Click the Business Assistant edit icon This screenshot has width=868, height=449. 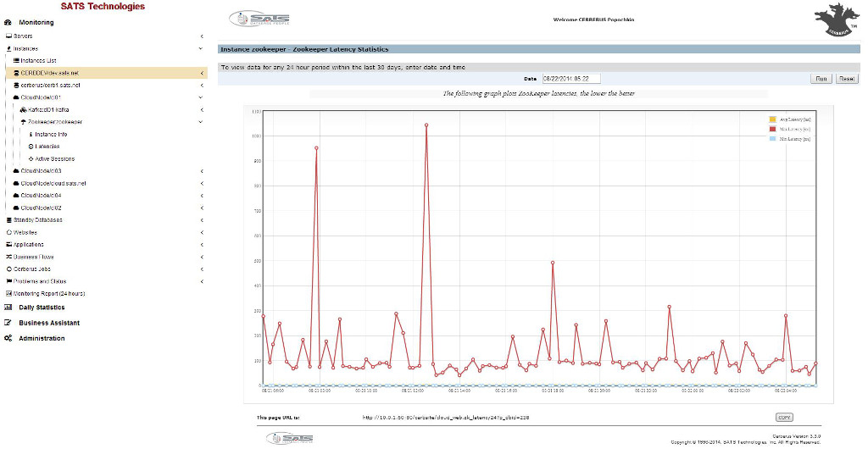[8, 323]
